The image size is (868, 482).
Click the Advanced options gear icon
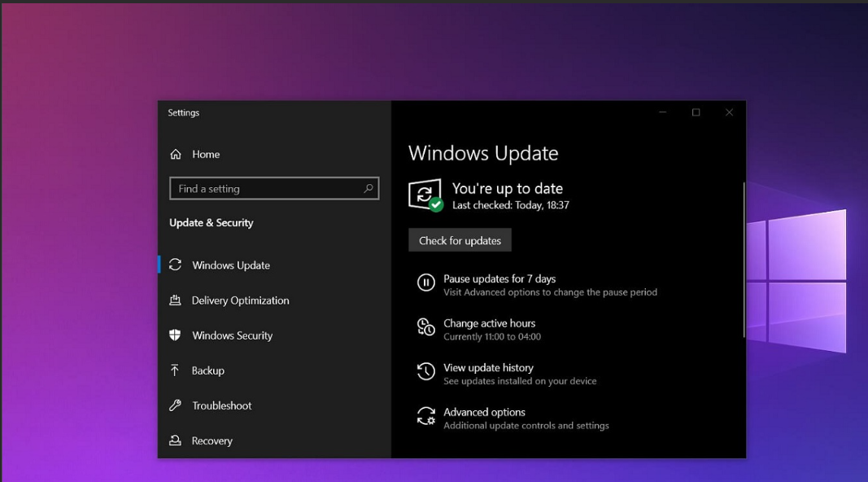(x=425, y=417)
